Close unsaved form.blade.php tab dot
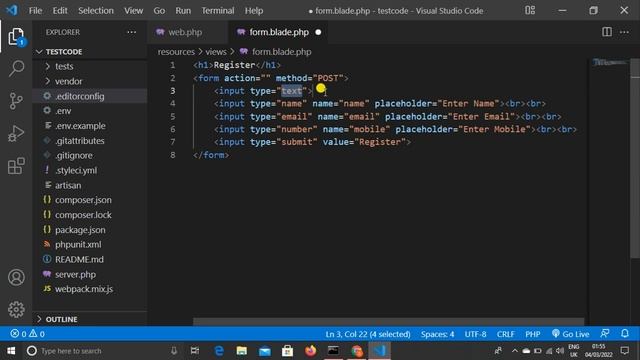640x360 pixels. (x=318, y=32)
